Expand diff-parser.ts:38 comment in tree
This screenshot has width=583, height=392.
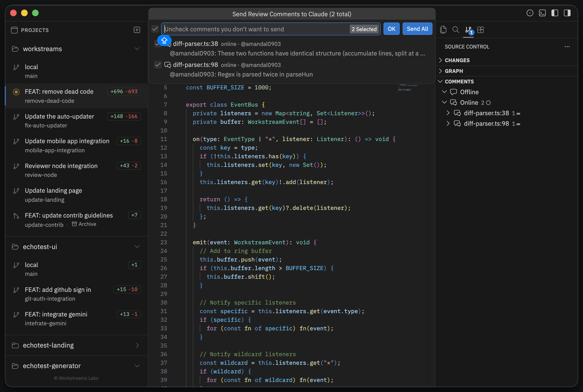pyautogui.click(x=448, y=113)
